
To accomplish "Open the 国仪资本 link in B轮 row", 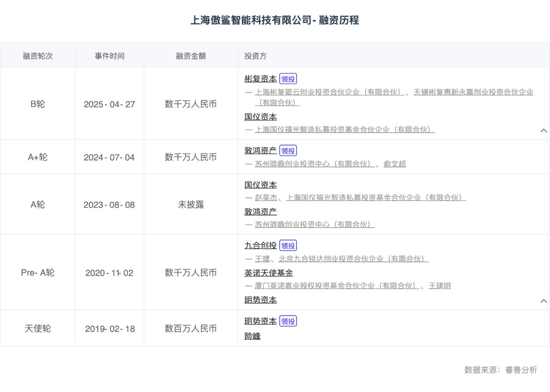I will [x=260, y=116].
